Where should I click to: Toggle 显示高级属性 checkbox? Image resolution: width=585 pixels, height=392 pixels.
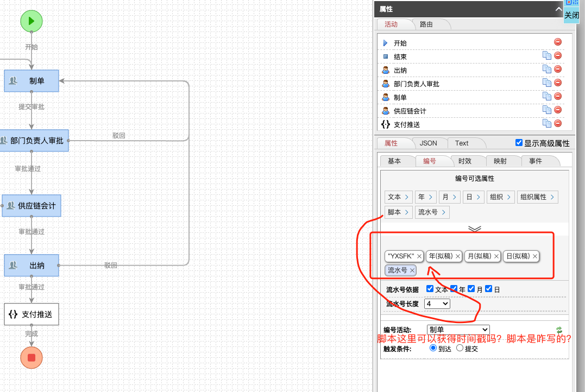519,142
